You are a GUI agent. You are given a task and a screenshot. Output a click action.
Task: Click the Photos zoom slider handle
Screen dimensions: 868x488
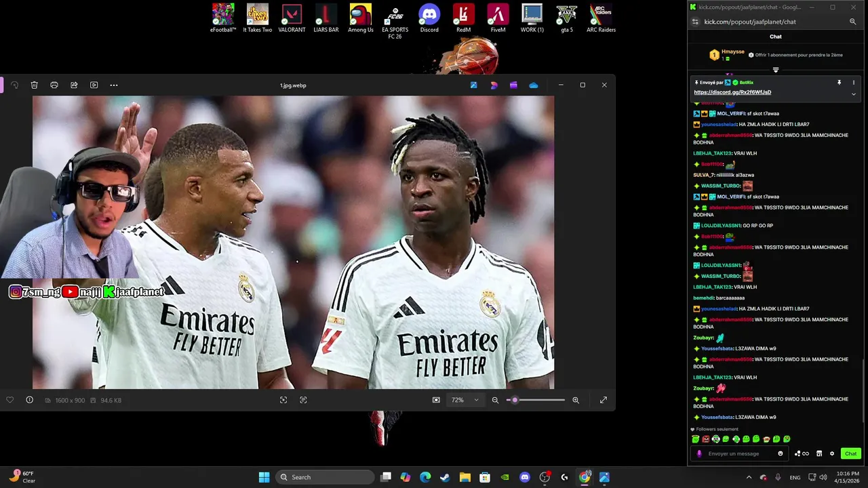click(x=515, y=400)
